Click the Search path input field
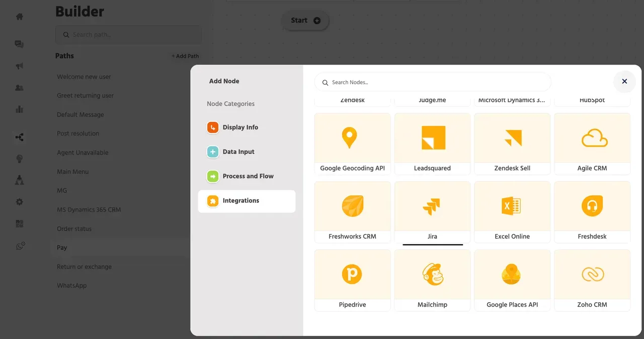 128,35
